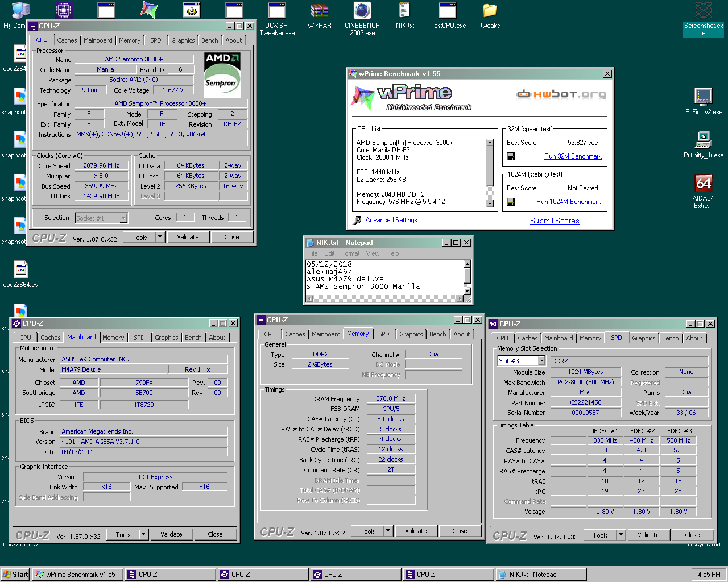Launch CINEBENCH 2003.exe desktop icon
This screenshot has width=728, height=582.
pyautogui.click(x=362, y=19)
